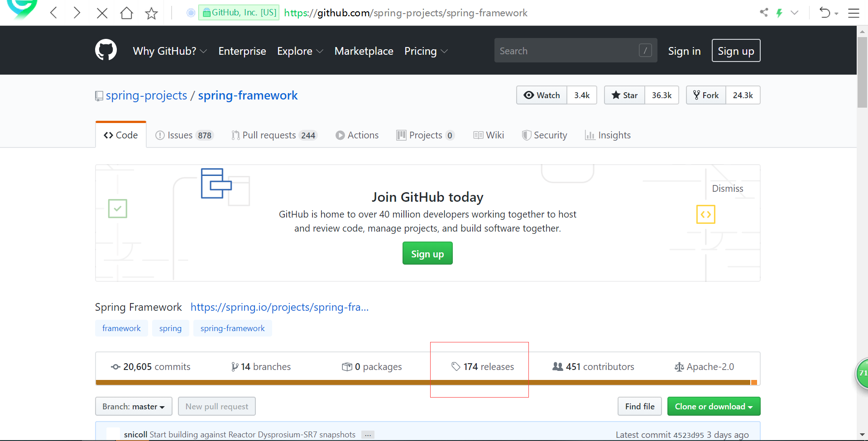View the 0 packages
The image size is (868, 441).
point(372,367)
